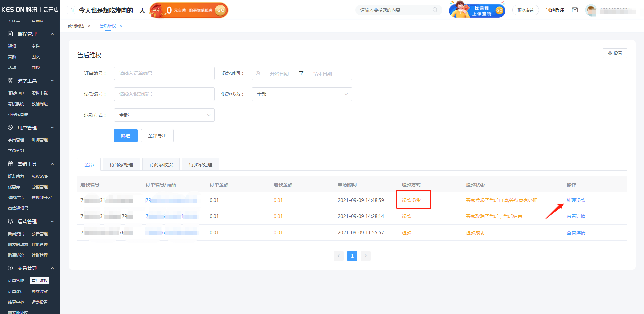Select the 营销工具 sidebar icon
The height and width of the screenshot is (314, 644).
point(10,164)
